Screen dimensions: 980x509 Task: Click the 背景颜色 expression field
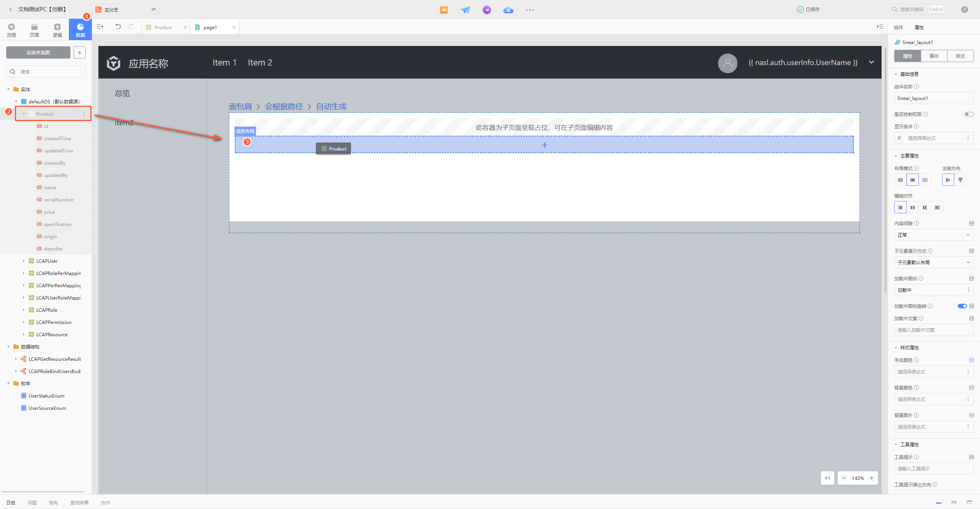click(x=934, y=399)
